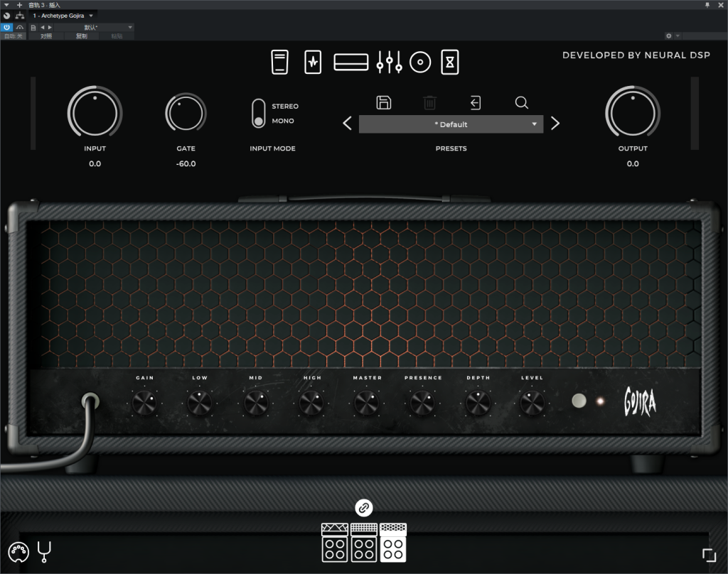Go to the next preset
Image resolution: width=728 pixels, height=574 pixels.
[555, 124]
